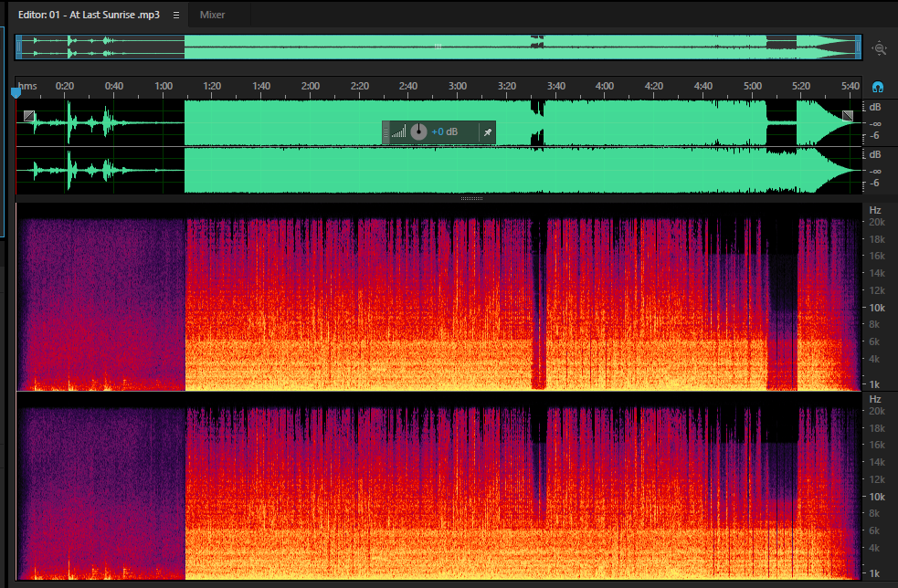Switch to the Mixer tab
Viewport: 898px width, 588px height.
tap(212, 15)
